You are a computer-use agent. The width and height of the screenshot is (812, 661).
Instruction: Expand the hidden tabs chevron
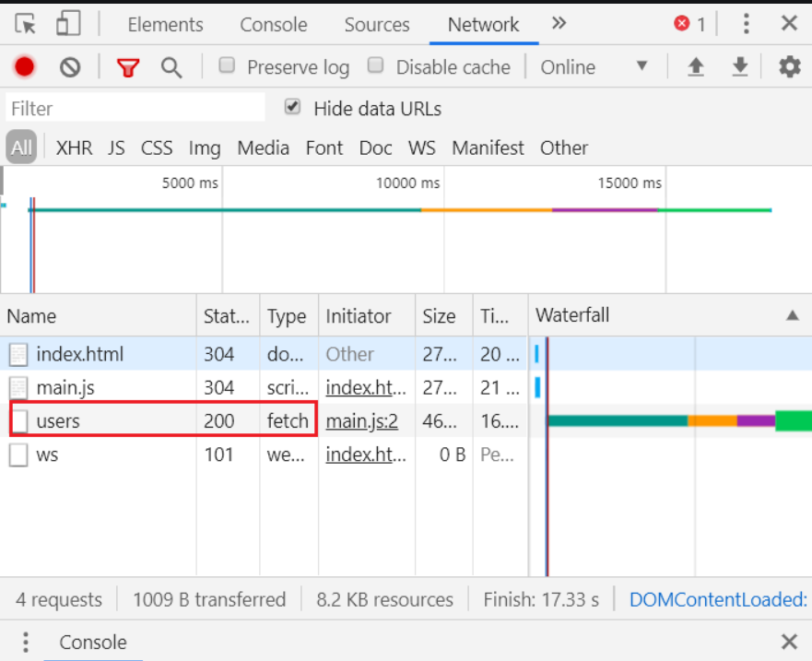(559, 24)
